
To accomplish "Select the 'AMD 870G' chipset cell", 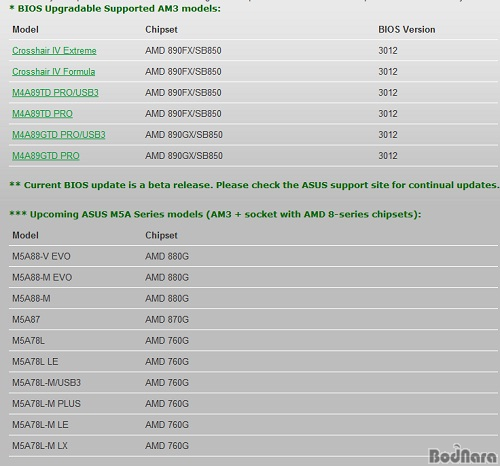I will (x=167, y=319).
